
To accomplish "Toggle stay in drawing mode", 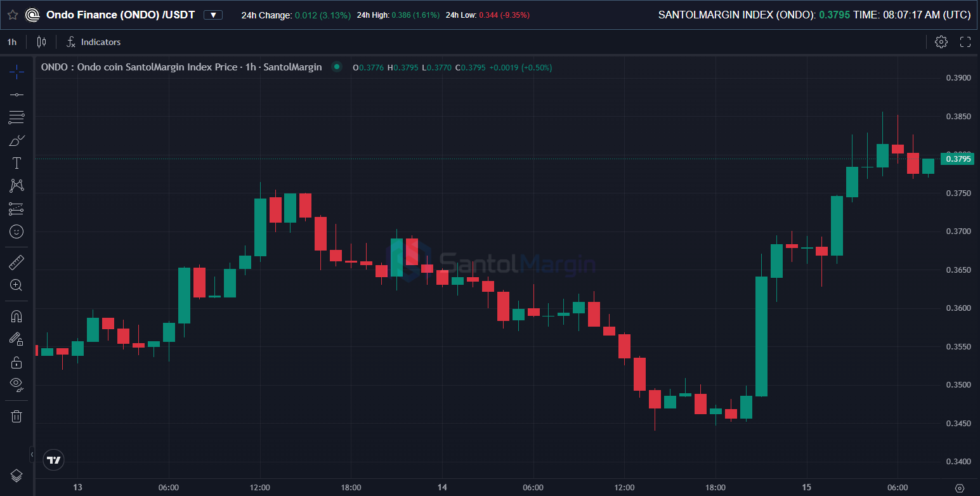I will (16, 339).
